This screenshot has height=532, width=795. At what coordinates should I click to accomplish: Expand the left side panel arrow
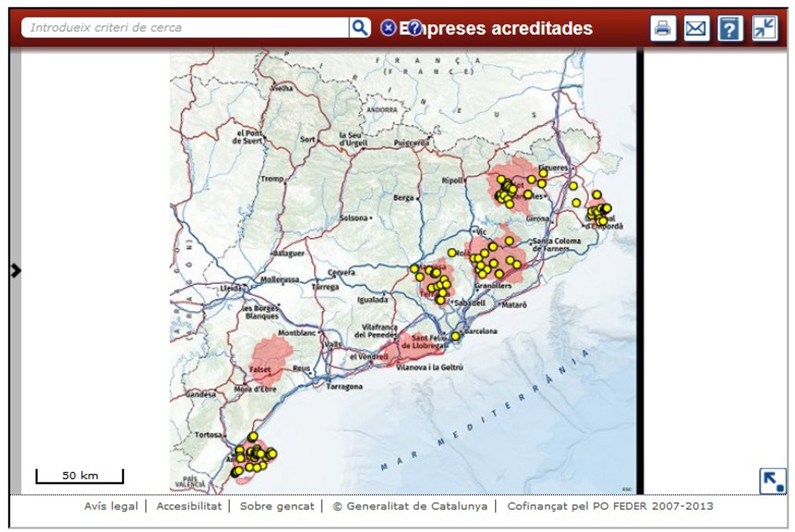click(16, 270)
